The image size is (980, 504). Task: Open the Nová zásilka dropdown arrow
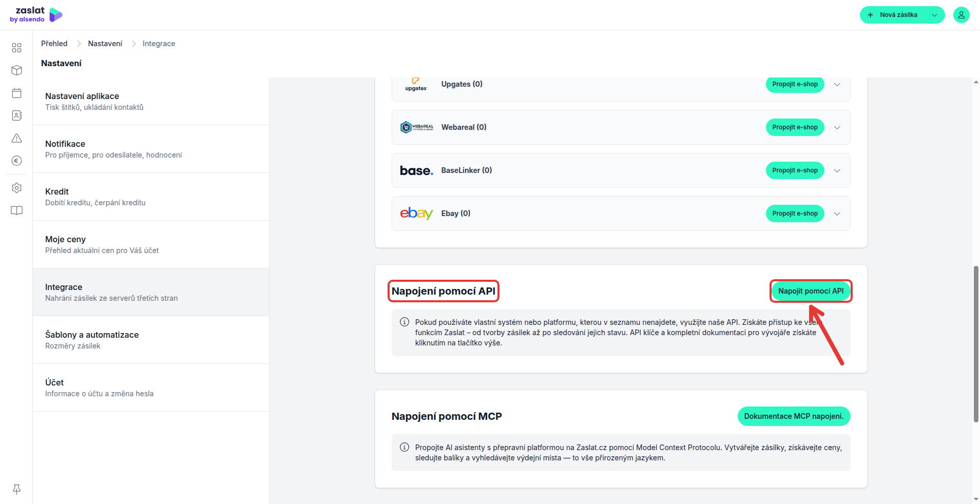click(934, 15)
